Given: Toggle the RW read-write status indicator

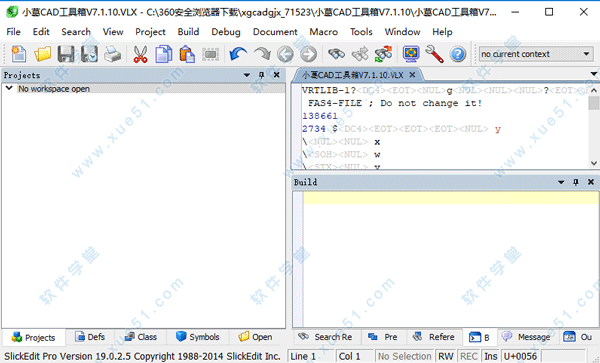Looking at the screenshot, I should pos(446,356).
